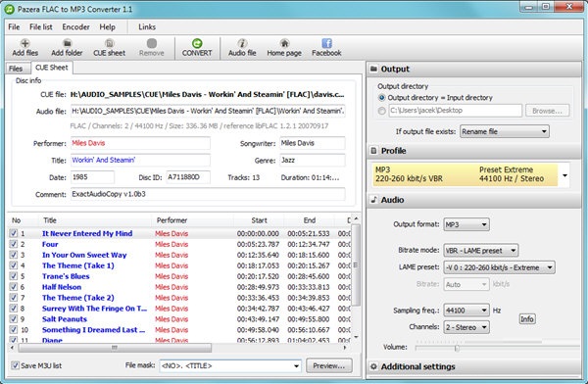The height and width of the screenshot is (384, 588).
Task: Select Output directory = Input directory radio
Action: 382,98
